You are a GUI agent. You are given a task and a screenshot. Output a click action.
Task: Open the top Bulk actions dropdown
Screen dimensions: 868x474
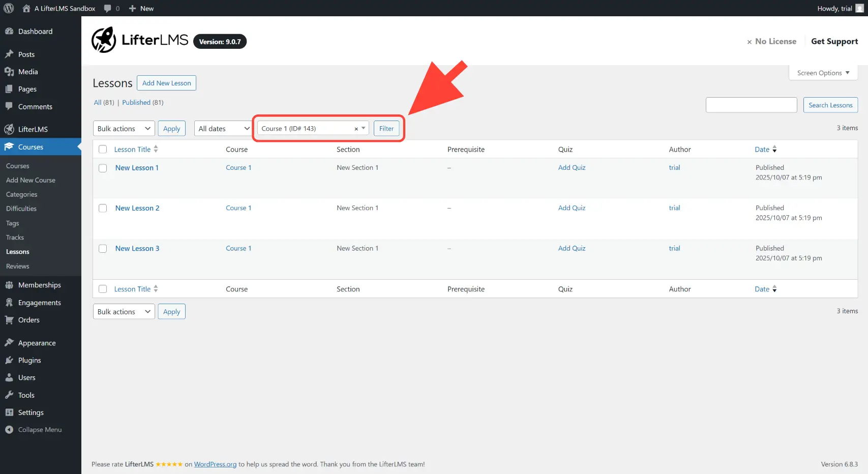tap(124, 129)
